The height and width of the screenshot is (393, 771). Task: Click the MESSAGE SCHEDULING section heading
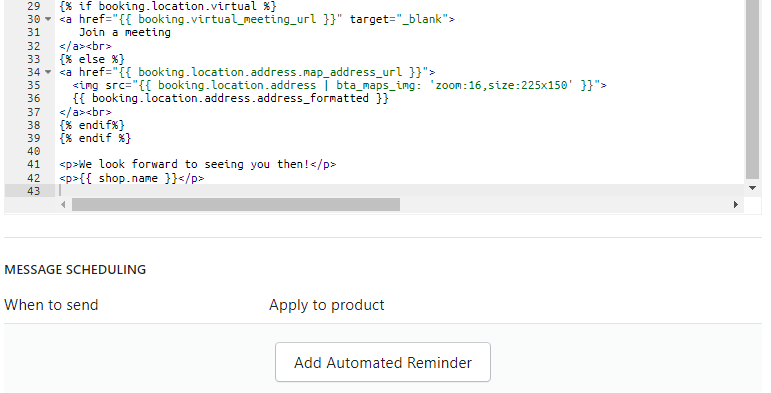coord(75,270)
